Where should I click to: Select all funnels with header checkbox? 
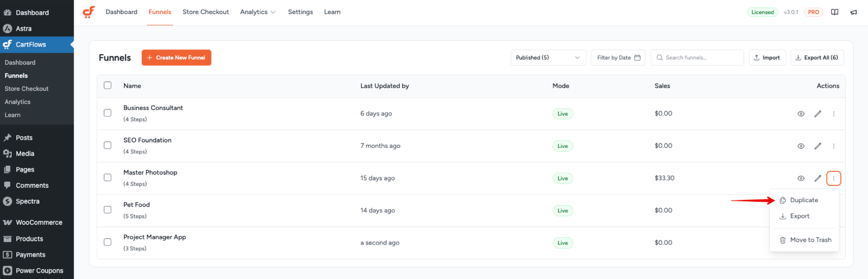[108, 85]
